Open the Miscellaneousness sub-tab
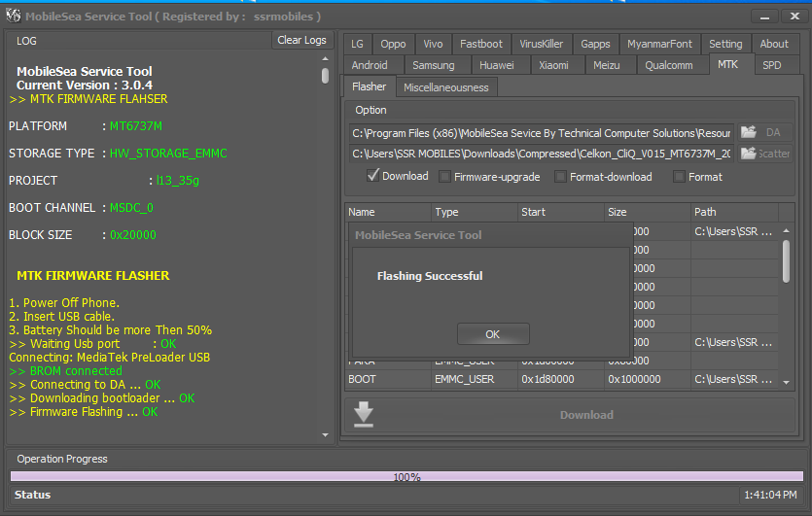 pyautogui.click(x=446, y=87)
